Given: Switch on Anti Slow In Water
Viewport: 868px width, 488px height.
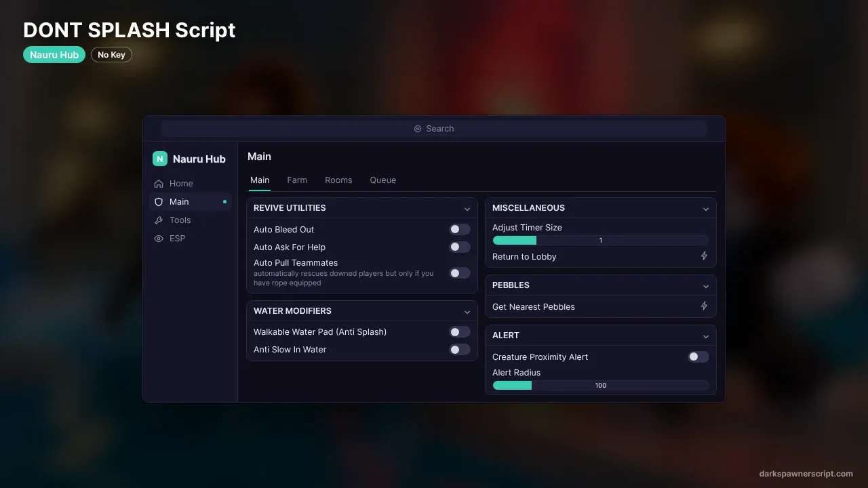Looking at the screenshot, I should [x=460, y=350].
